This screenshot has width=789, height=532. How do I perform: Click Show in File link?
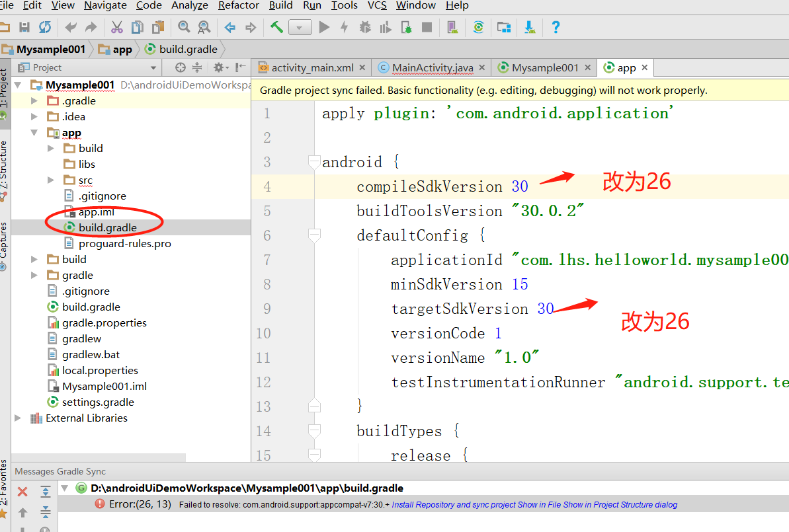pyautogui.click(x=538, y=504)
